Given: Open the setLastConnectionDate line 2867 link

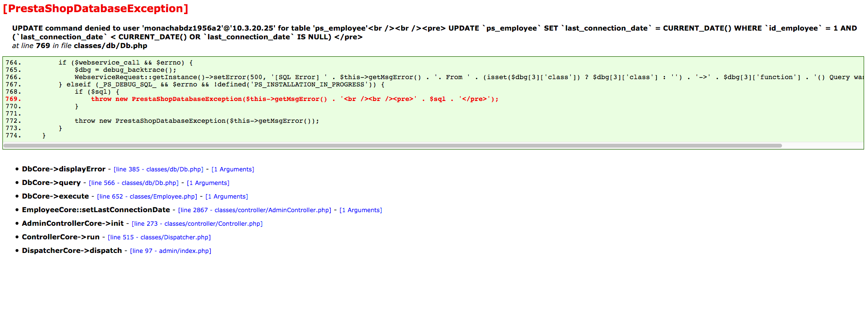Looking at the screenshot, I should 255,210.
